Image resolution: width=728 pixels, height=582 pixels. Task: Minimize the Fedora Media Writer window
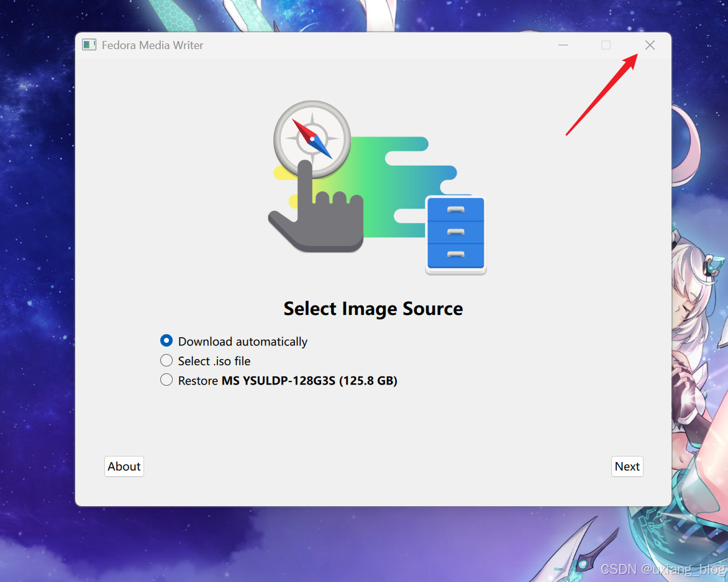pyautogui.click(x=563, y=45)
